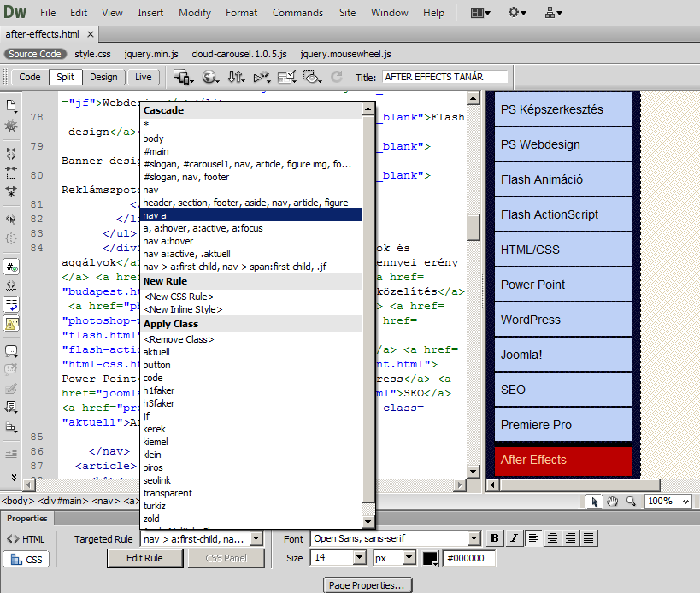Click the Indent Code icon
This screenshot has height=593, width=700.
click(11, 455)
